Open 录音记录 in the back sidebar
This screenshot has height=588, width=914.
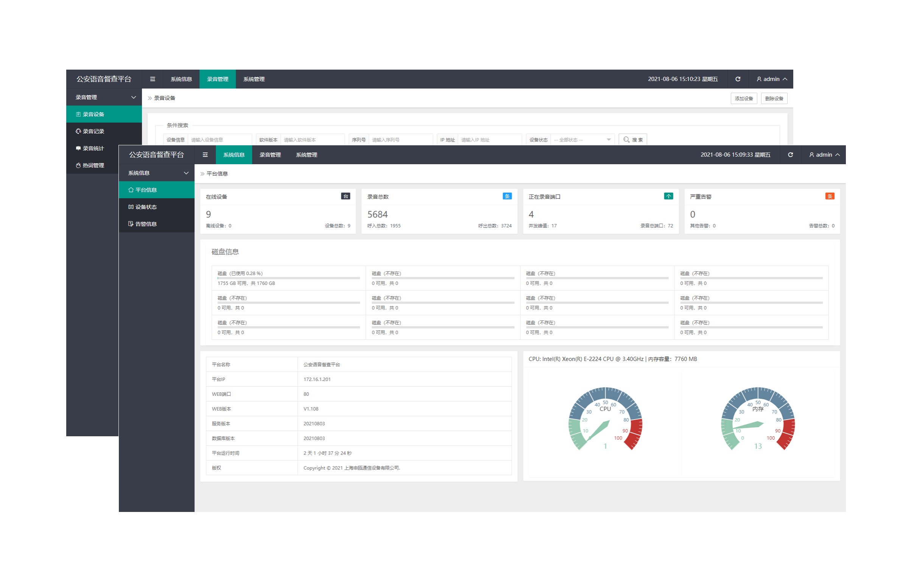[x=93, y=131]
